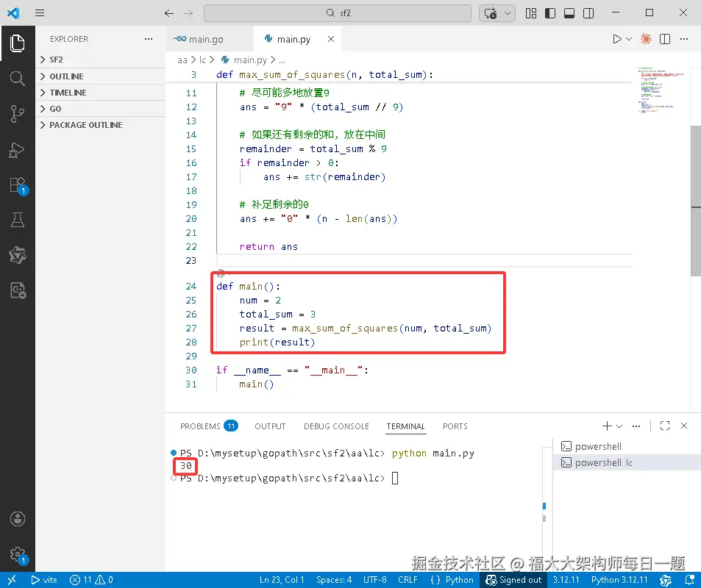Open the Run and Debug view

pos(18,150)
